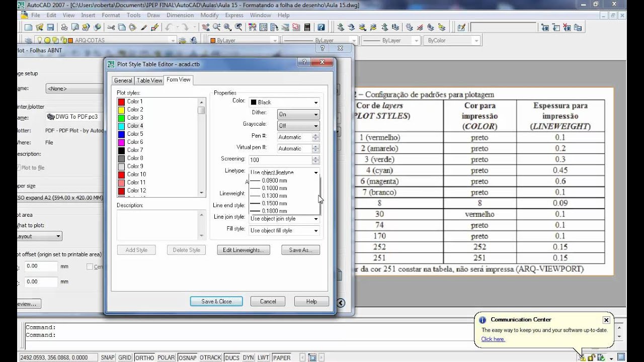Click the Plot Preview toolbar icon
Screen dimensions: 644x362
coord(74,27)
